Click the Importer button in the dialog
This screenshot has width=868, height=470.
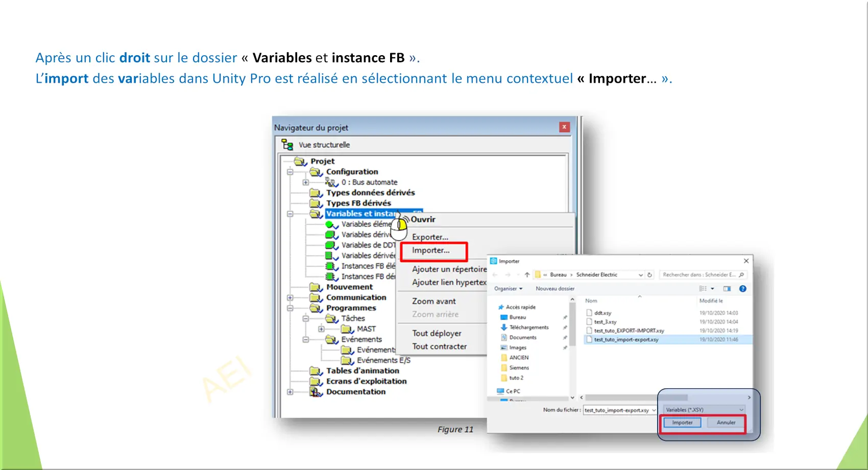(682, 422)
